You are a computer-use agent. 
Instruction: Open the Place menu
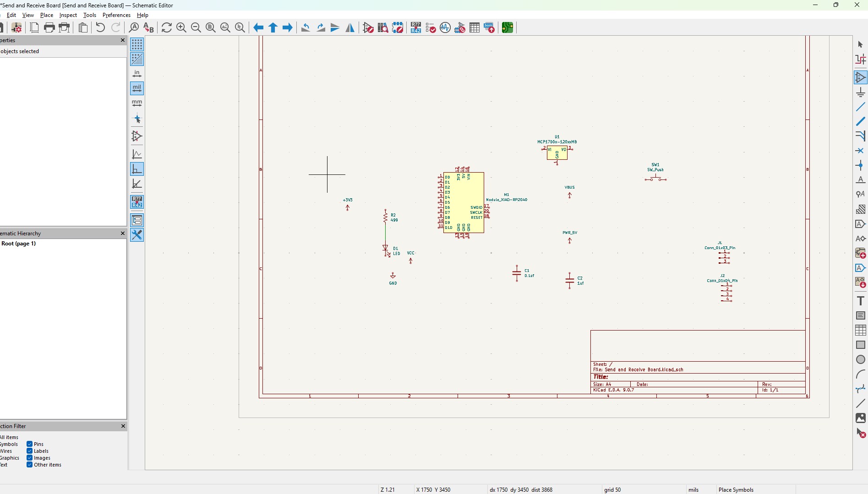pyautogui.click(x=47, y=15)
